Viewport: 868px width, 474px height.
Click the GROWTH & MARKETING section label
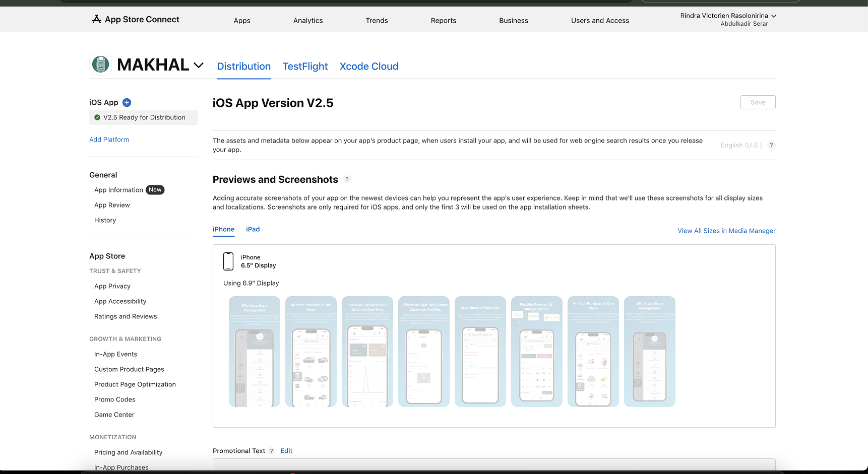click(x=125, y=339)
